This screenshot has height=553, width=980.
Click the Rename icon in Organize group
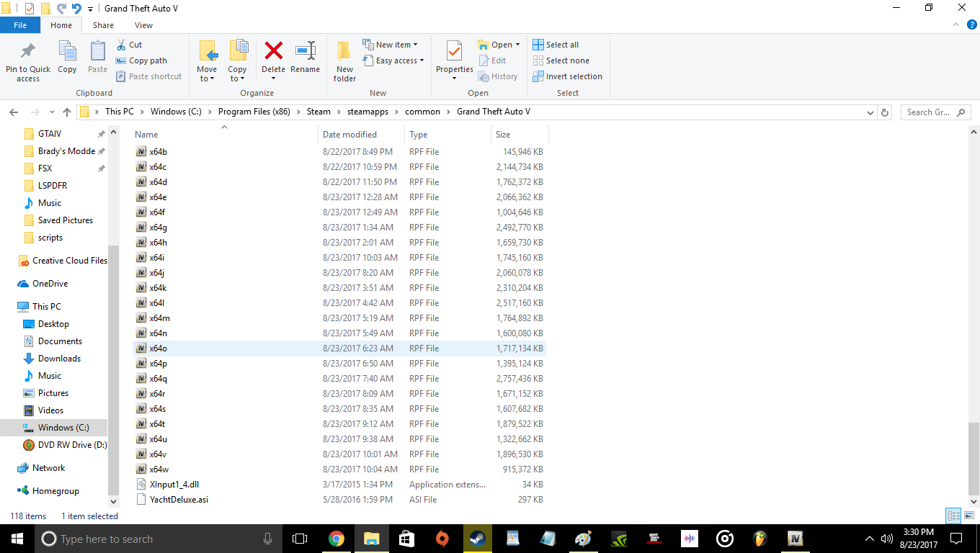(x=305, y=58)
